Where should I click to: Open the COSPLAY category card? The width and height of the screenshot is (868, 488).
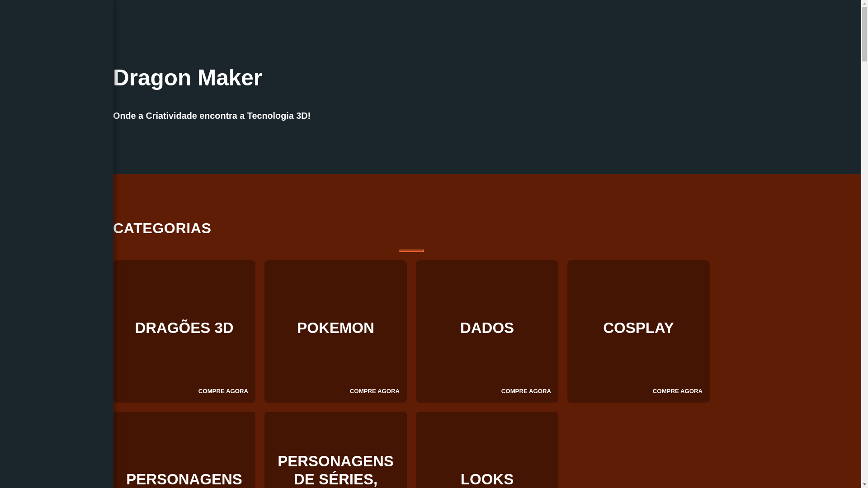point(638,331)
